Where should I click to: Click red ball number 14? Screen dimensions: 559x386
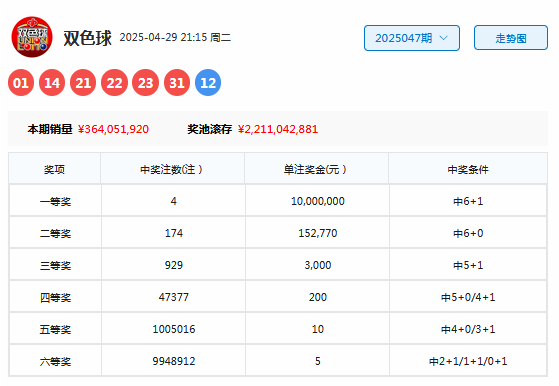coord(52,83)
